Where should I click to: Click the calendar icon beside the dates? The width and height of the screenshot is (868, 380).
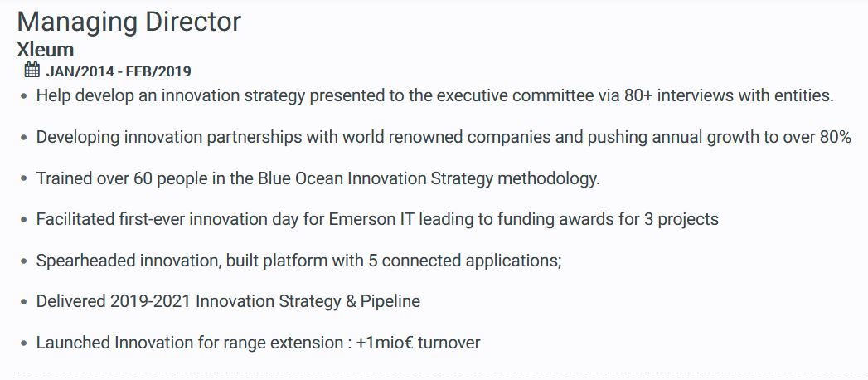[x=32, y=71]
